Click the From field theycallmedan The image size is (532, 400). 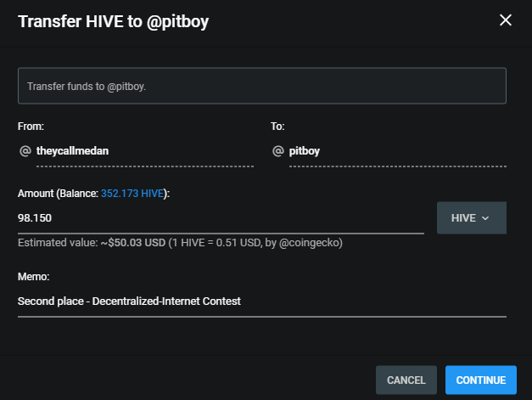coord(145,151)
